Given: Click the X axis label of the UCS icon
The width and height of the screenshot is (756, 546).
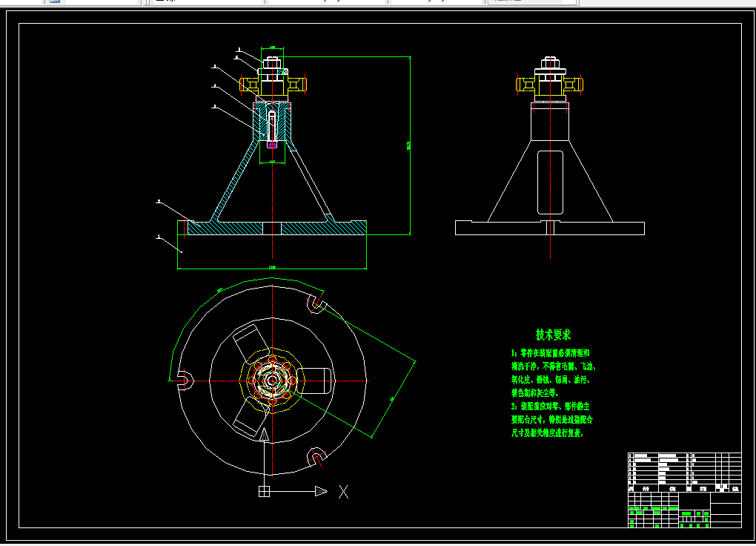Looking at the screenshot, I should pyautogui.click(x=343, y=492).
